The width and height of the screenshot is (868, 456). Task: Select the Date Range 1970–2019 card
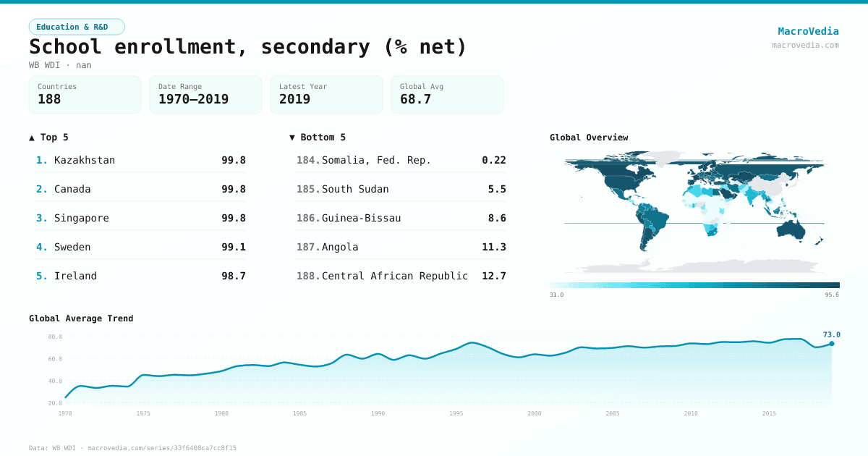(205, 95)
